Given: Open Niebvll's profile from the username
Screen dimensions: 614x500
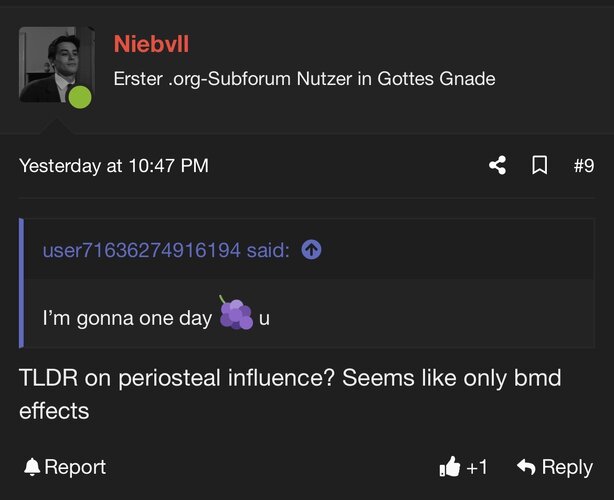Looking at the screenshot, I should (x=151, y=44).
